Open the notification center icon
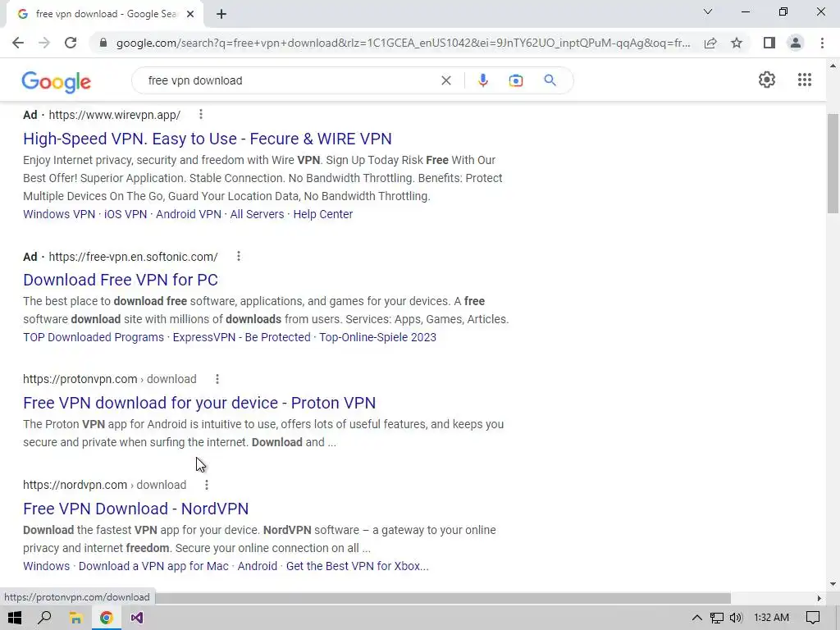840x630 pixels. (813, 618)
